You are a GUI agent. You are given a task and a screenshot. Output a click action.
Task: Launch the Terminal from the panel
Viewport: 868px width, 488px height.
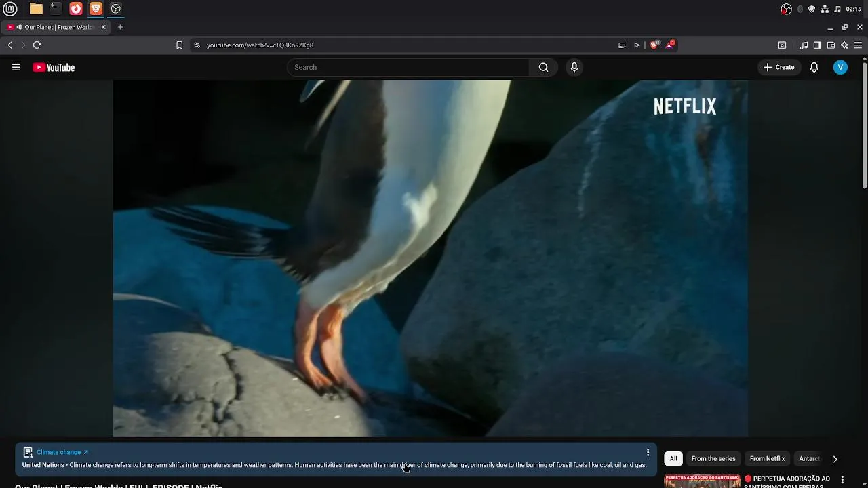coord(56,9)
